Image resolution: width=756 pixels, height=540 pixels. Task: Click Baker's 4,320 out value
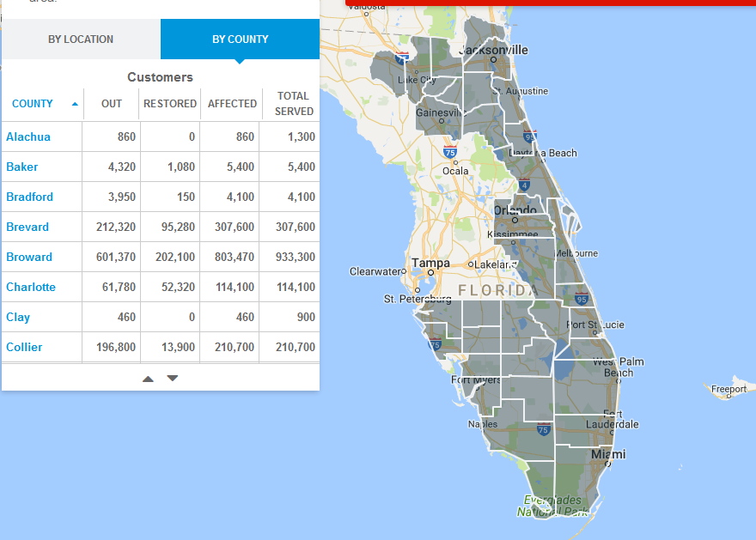point(121,167)
